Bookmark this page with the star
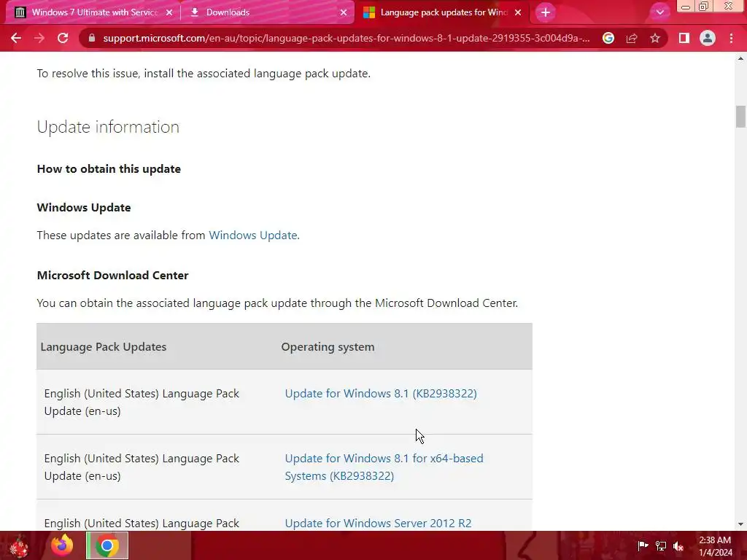This screenshot has height=560, width=747. pos(655,38)
